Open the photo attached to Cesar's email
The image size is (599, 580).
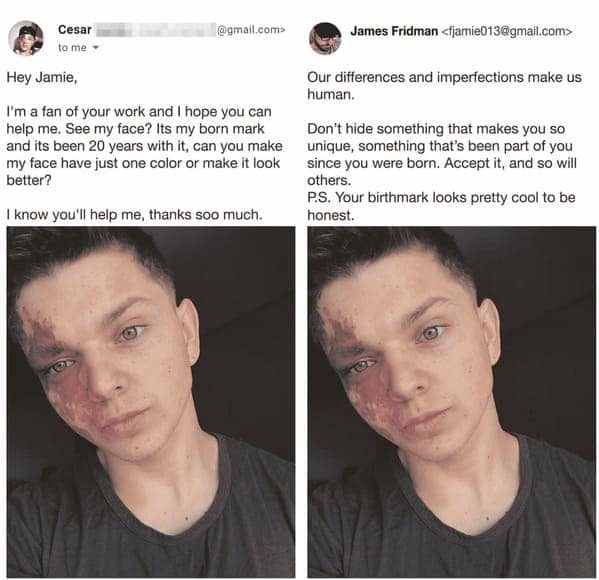(151, 402)
